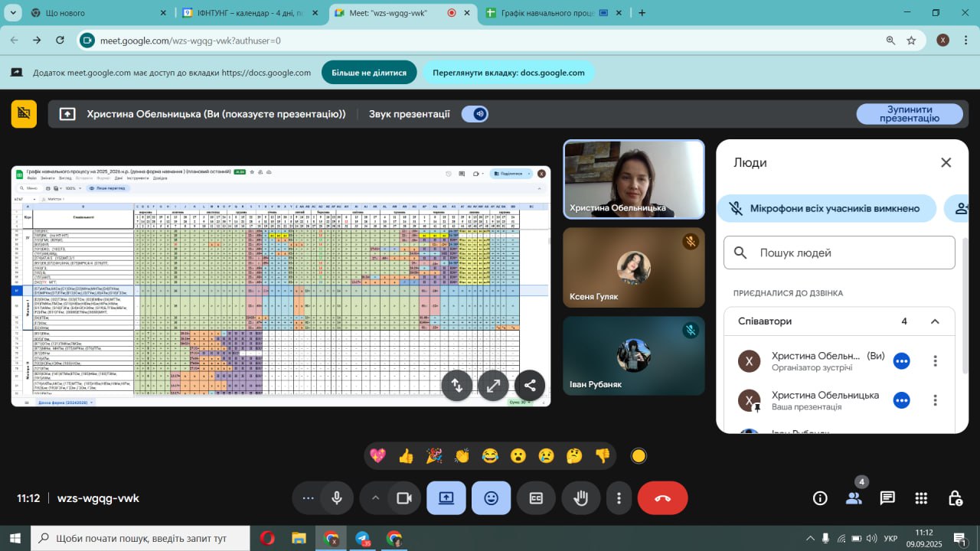Switch to the Графік навчального процесу tab
Image resolution: width=980 pixels, height=551 pixels.
coord(547,13)
